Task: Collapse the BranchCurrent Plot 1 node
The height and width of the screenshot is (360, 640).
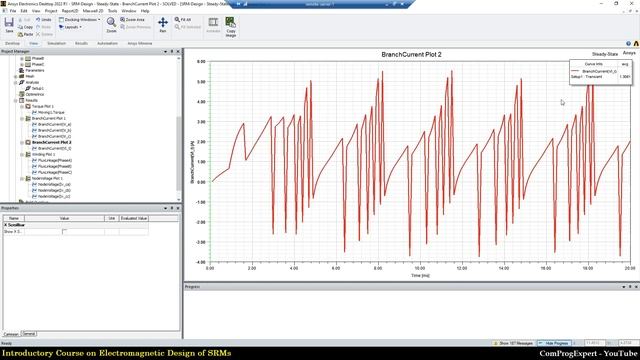Action: point(22,118)
